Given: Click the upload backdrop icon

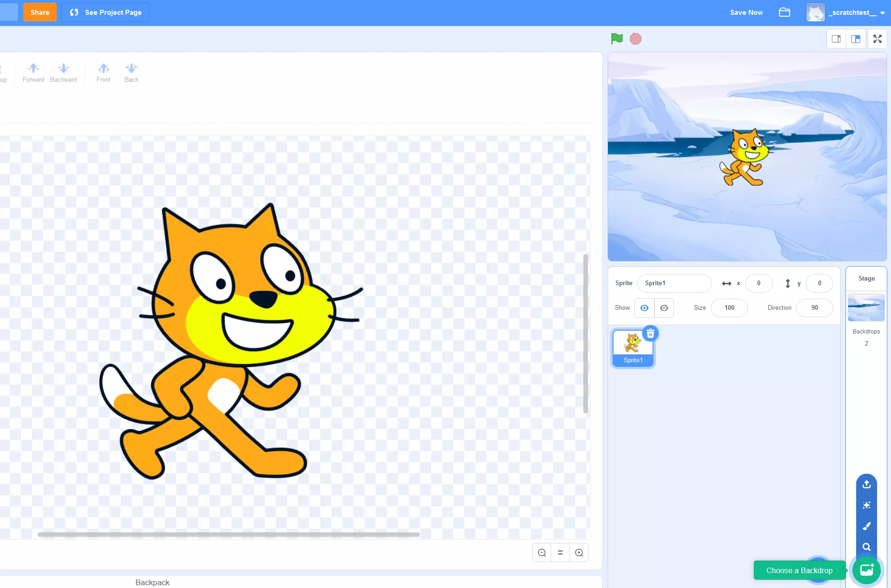Looking at the screenshot, I should pos(866,484).
